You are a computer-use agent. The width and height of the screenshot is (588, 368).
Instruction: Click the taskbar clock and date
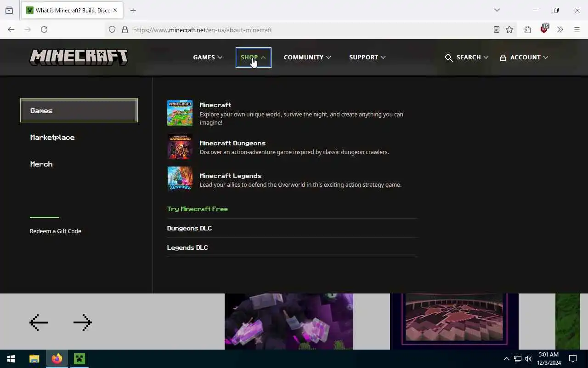[548, 359]
